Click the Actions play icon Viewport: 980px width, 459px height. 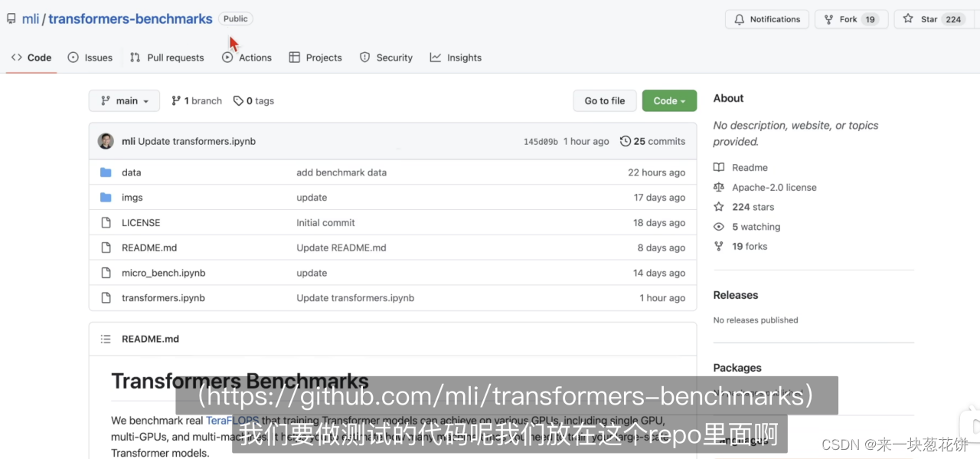point(227,57)
